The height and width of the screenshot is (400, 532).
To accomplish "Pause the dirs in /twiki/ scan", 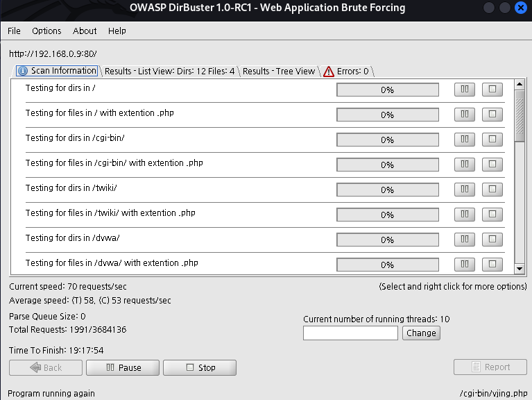I will point(465,190).
